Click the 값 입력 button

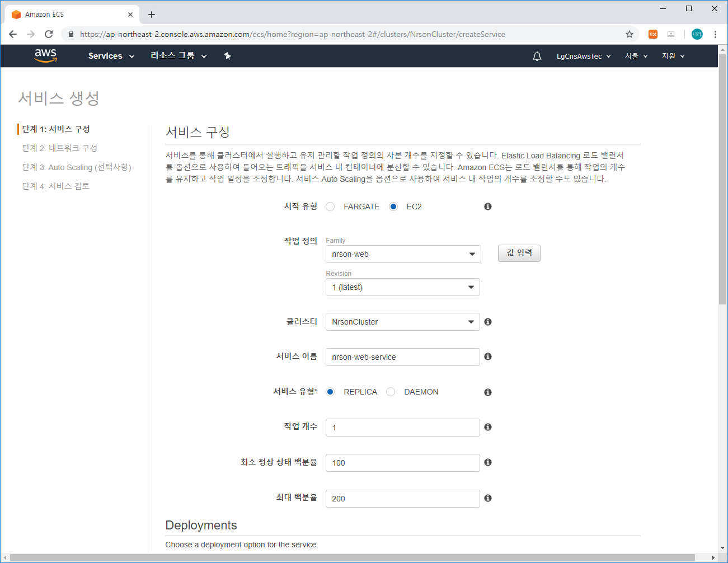519,254
